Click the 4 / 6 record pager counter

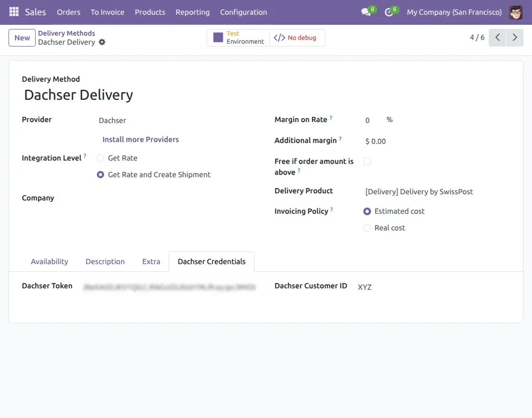point(477,38)
